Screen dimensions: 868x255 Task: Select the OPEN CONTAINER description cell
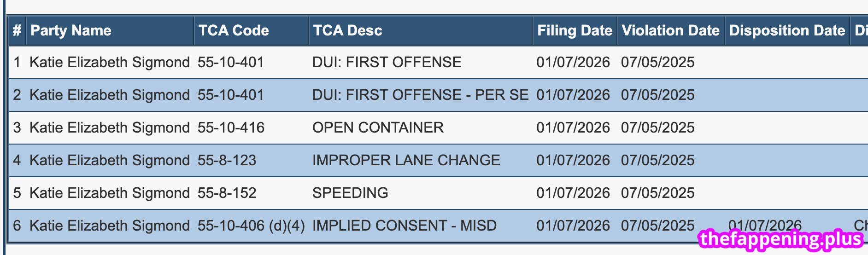click(378, 127)
